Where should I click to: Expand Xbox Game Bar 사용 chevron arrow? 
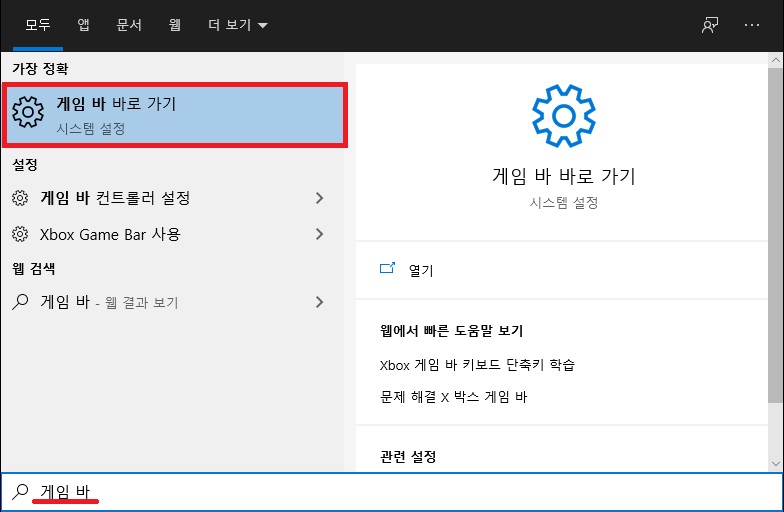320,234
